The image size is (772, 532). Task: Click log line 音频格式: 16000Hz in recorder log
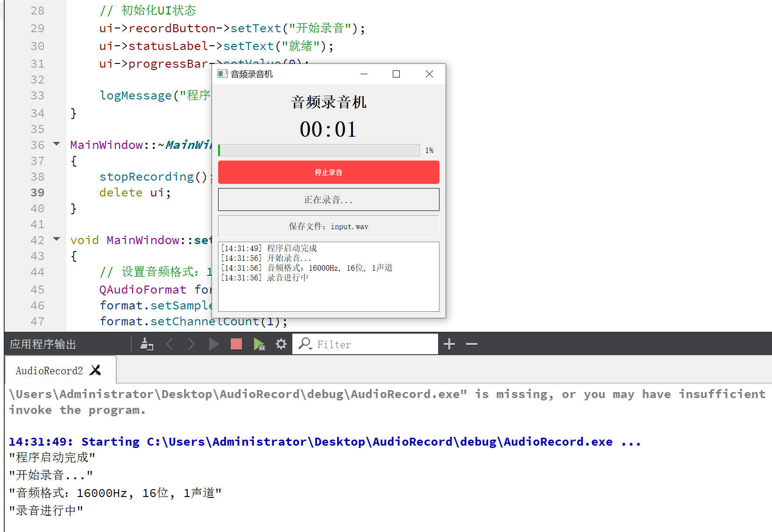[306, 268]
